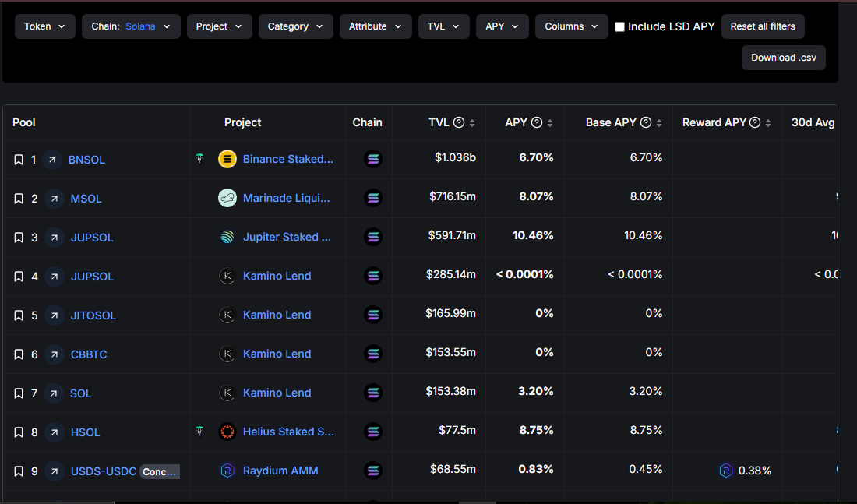Bookmark the HSOL pool row
Image resolution: width=857 pixels, height=504 pixels.
click(19, 432)
